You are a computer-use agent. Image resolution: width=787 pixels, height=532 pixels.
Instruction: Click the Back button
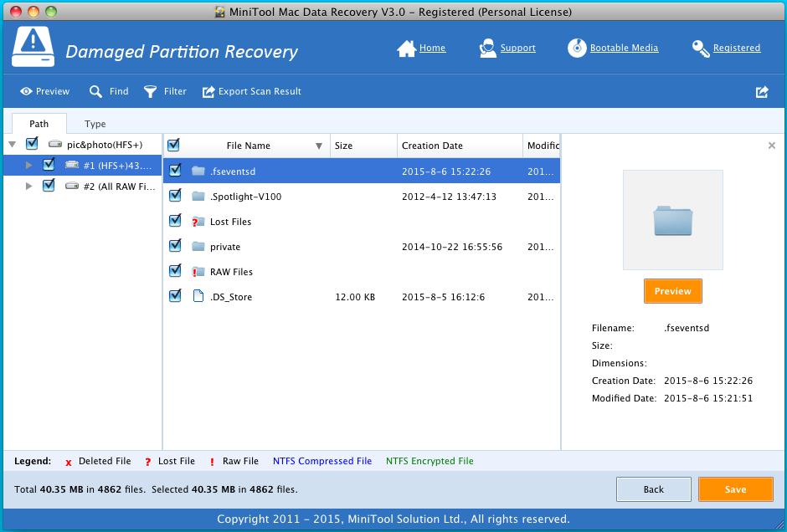pos(653,489)
